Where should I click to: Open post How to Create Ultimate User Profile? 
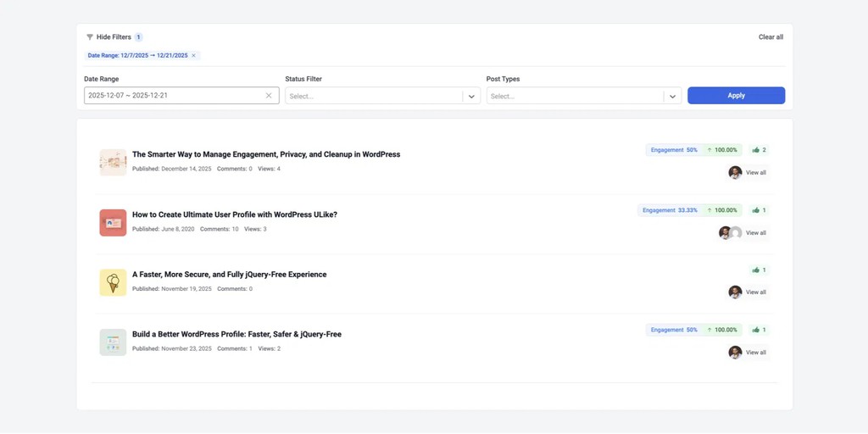pos(235,214)
